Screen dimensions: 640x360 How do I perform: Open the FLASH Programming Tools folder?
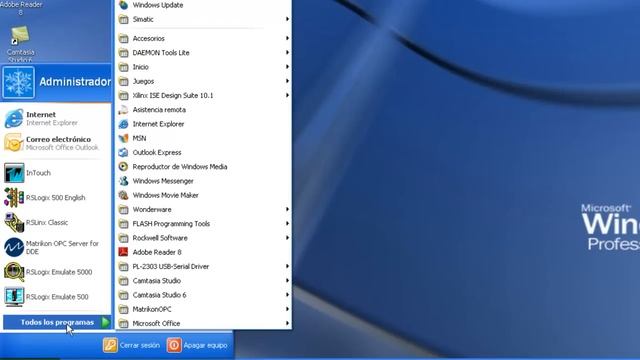click(203, 224)
